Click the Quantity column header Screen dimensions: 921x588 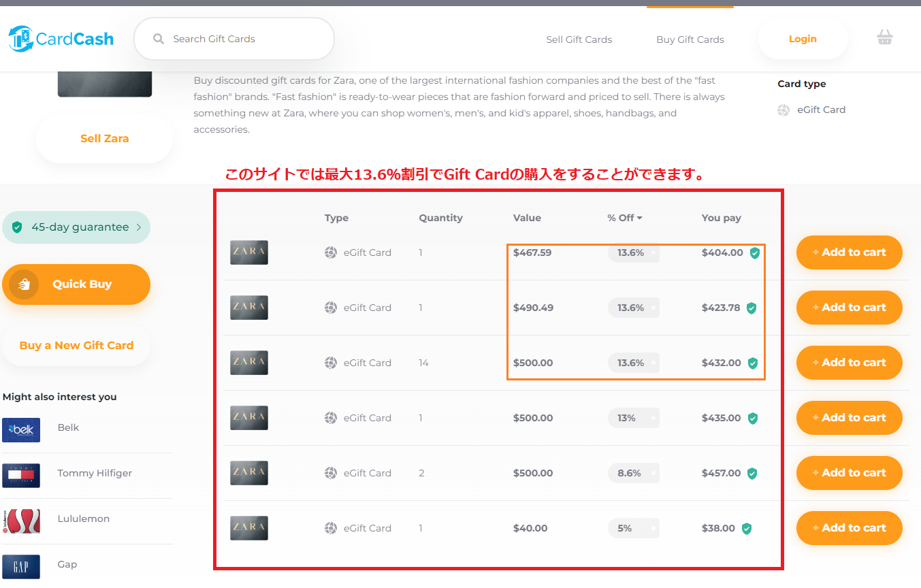440,218
